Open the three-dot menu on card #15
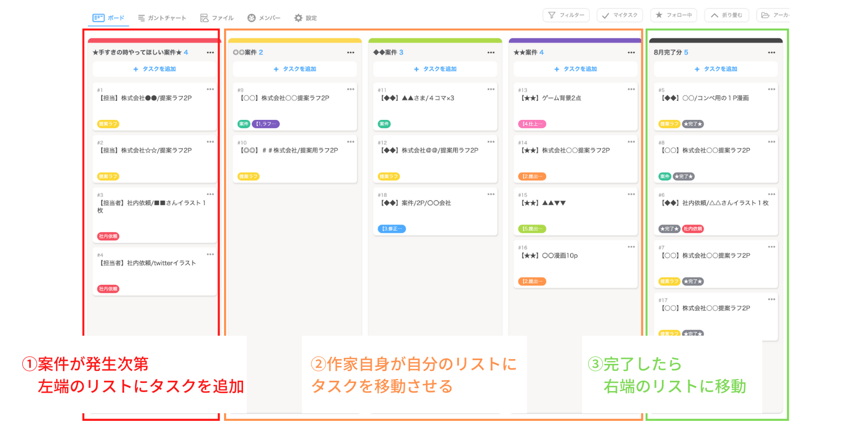Screen dimensions: 868x423 631,194
